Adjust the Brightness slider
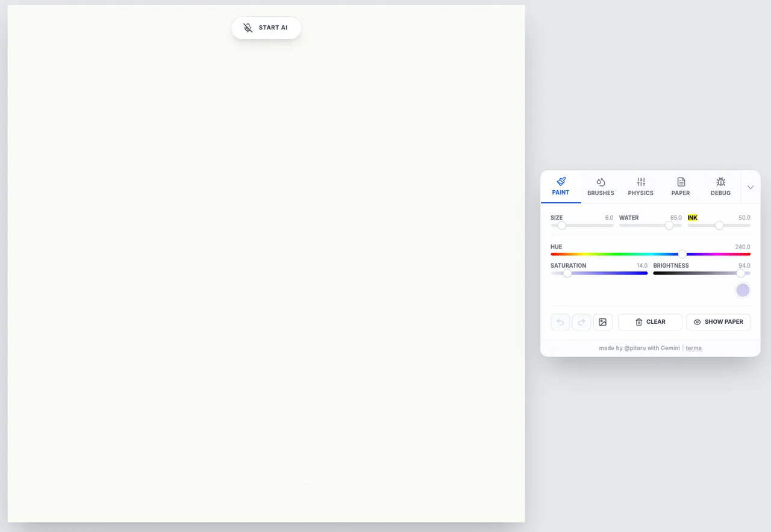Viewport: 771px width, 532px height. 702,273
